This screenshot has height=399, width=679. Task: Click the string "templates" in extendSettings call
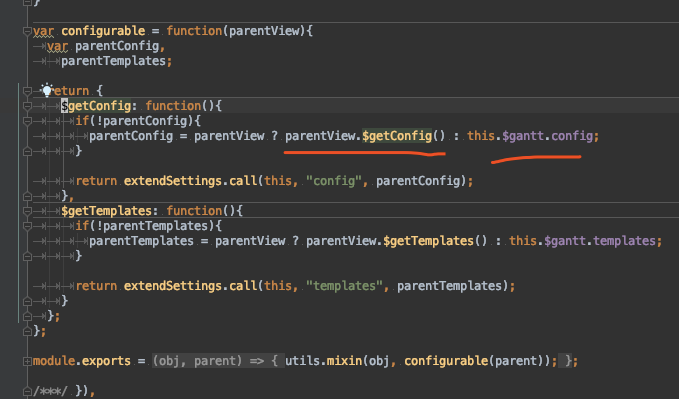point(344,286)
